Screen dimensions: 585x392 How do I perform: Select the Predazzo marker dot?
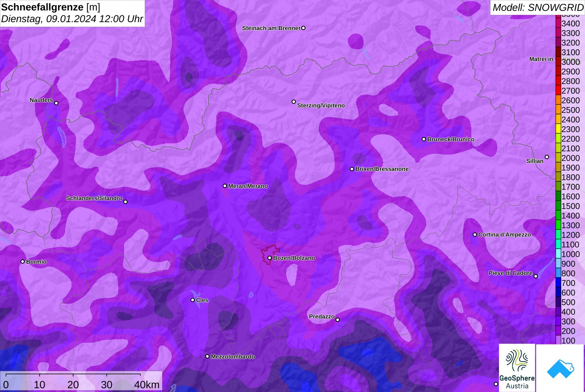[x=338, y=320]
